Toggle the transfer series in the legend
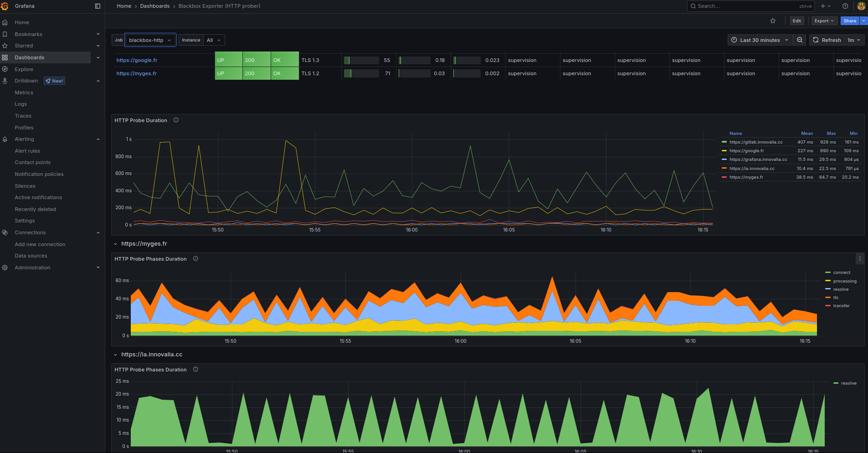868x453 pixels. click(841, 305)
